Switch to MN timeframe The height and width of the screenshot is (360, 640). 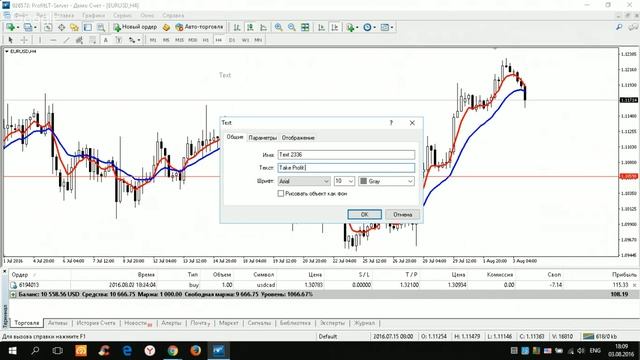(258, 40)
